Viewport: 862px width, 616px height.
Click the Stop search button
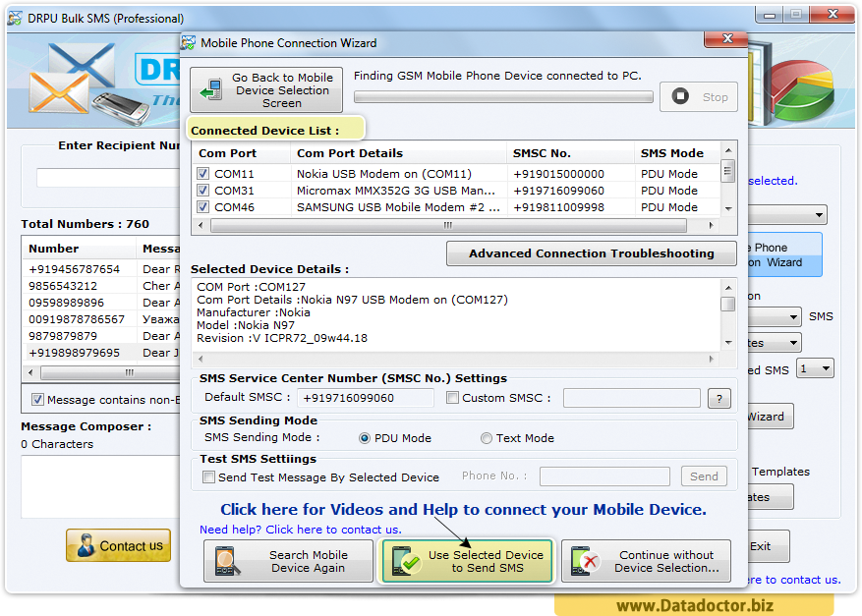click(x=698, y=96)
